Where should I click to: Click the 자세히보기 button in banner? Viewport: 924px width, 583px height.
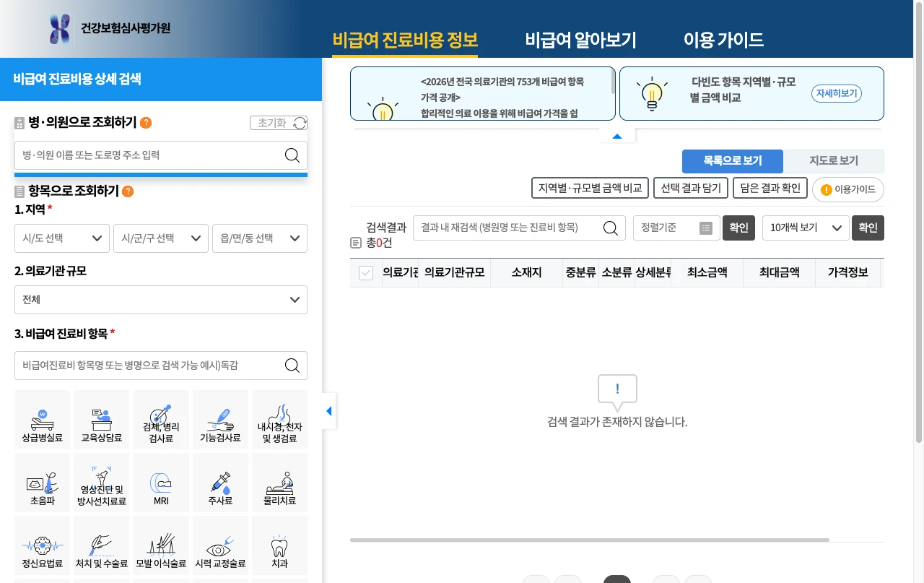pos(837,94)
